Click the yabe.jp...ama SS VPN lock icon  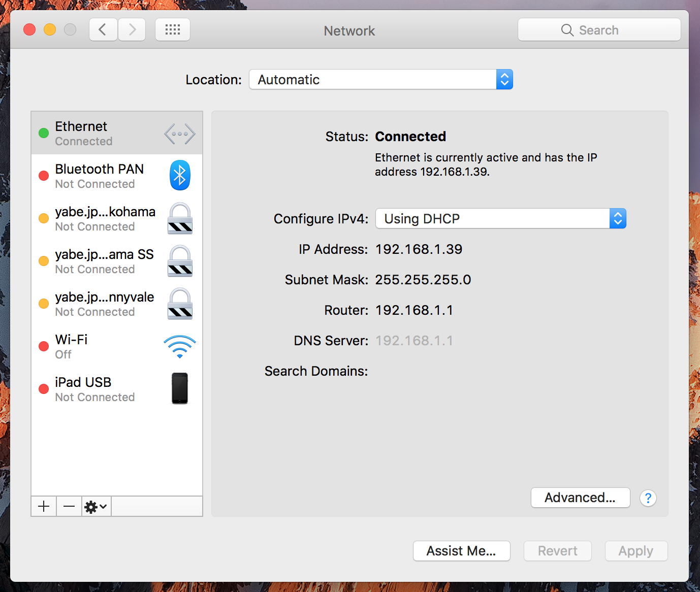[x=180, y=261]
